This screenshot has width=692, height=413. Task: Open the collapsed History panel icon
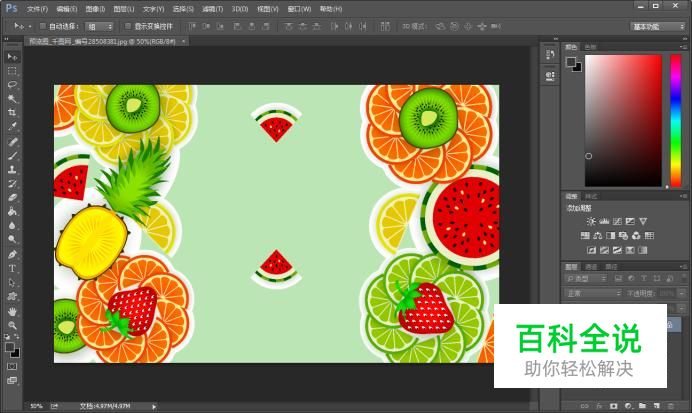(x=550, y=55)
